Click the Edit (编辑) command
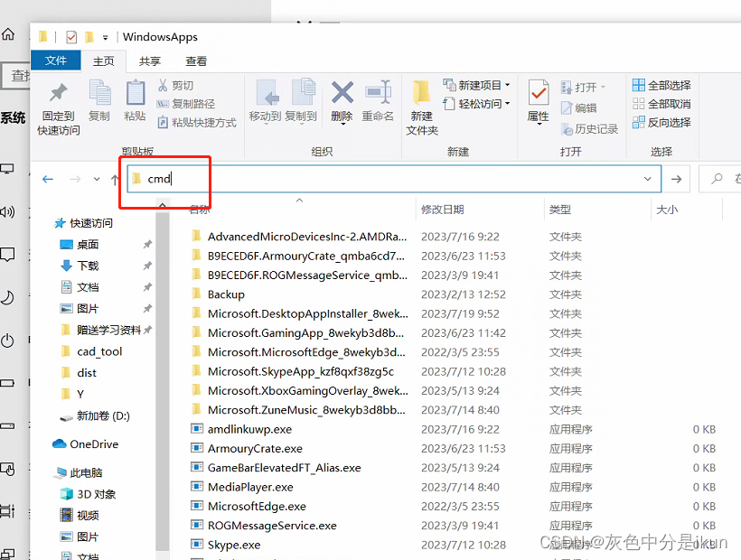The image size is (741, 560). coord(579,108)
